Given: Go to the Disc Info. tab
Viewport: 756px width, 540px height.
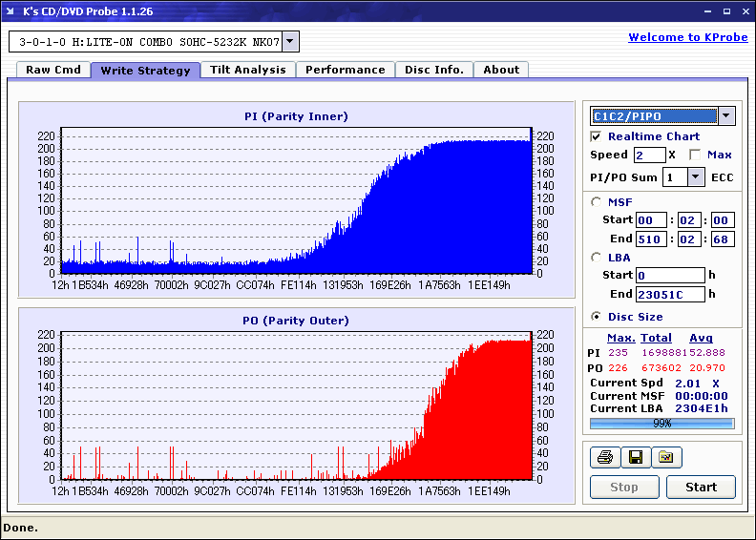Looking at the screenshot, I should (434, 70).
